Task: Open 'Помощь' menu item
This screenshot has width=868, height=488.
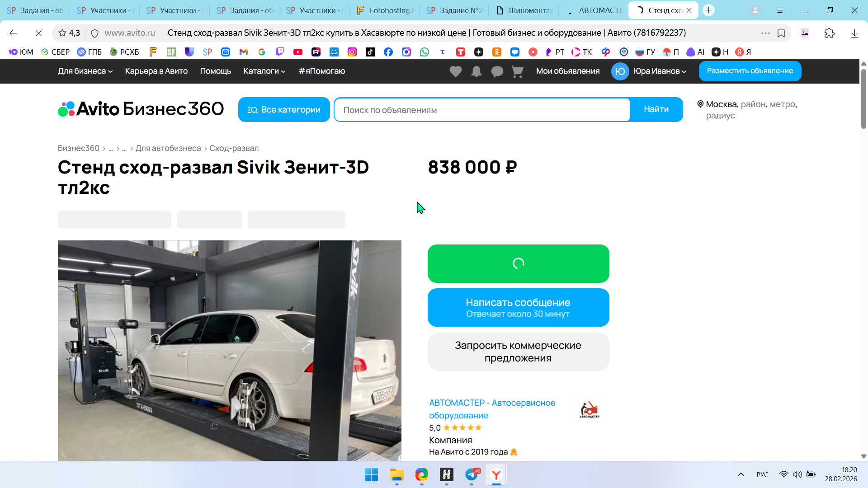Action: click(x=215, y=71)
